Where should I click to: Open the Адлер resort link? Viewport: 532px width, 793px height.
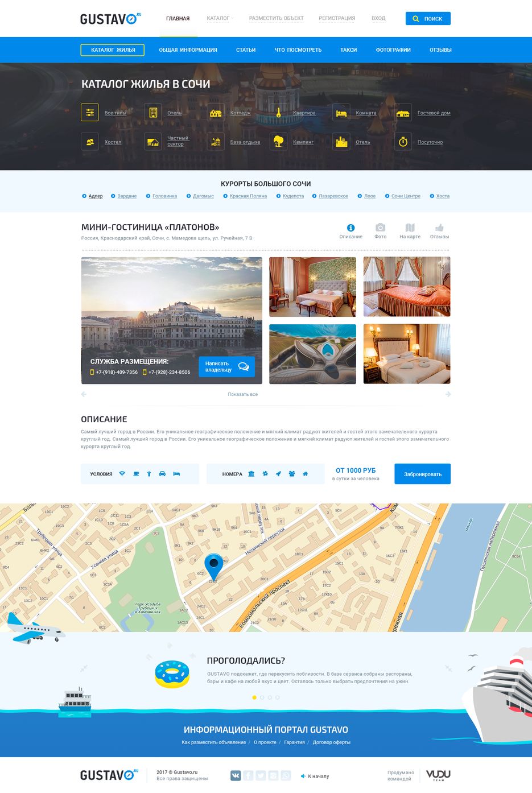click(x=96, y=196)
